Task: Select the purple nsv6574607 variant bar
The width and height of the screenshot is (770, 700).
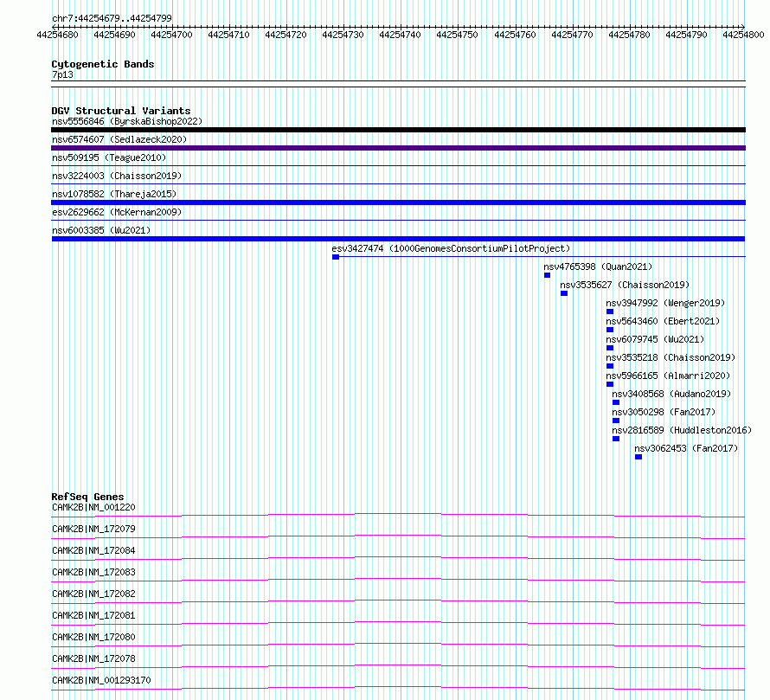Action: [x=398, y=148]
